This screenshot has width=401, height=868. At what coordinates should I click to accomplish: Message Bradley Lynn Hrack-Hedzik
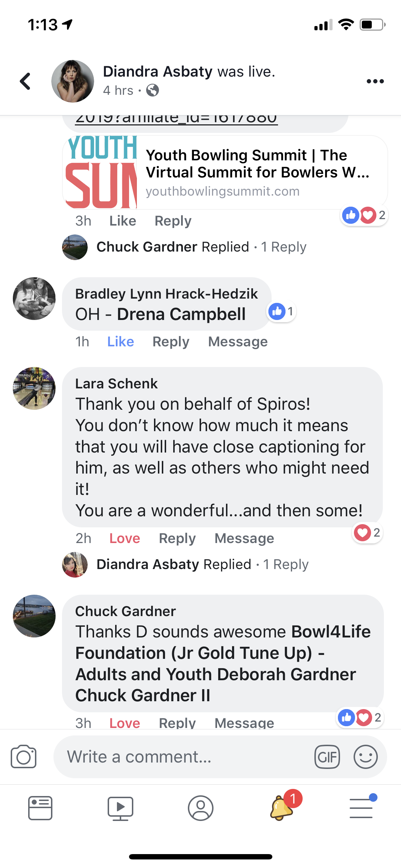[238, 342]
